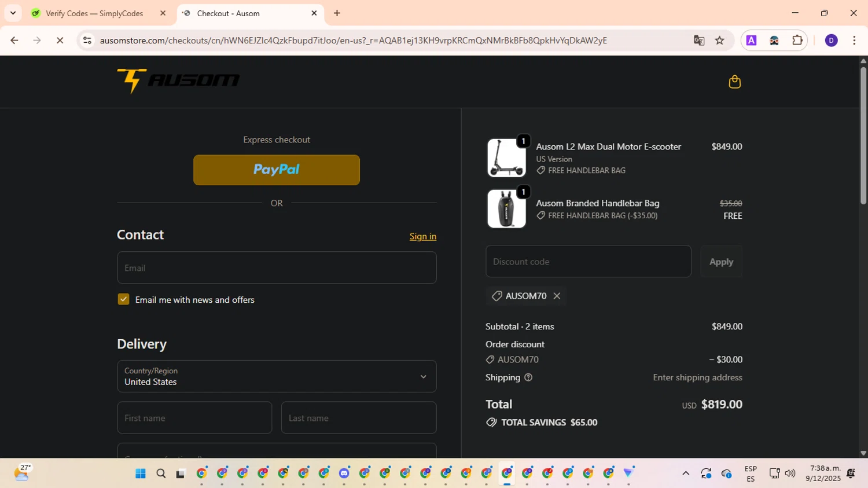Open the Chrome three-dot menu
868x488 pixels.
[x=854, y=41]
